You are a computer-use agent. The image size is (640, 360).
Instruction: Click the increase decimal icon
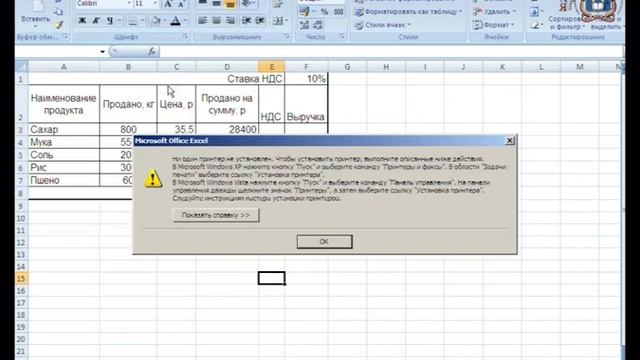304,25
